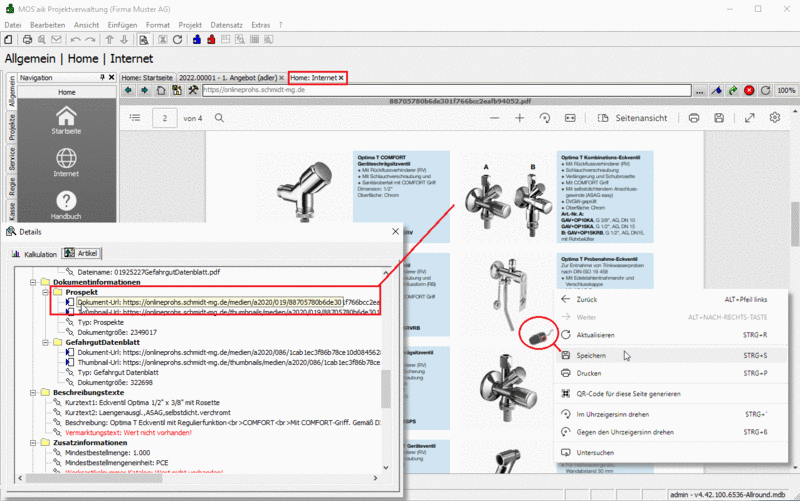Click Home header button in Navigation

pos(66,92)
